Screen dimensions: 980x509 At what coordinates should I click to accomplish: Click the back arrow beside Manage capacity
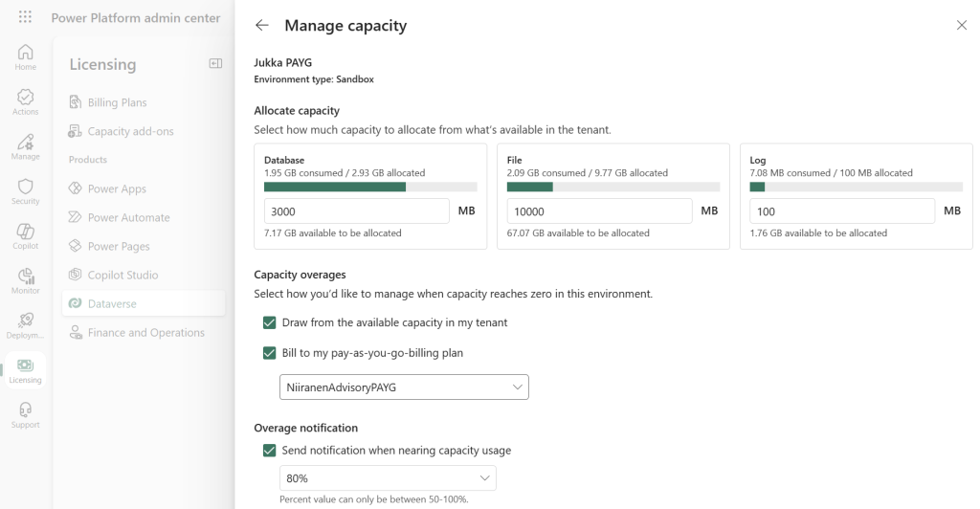pos(262,26)
